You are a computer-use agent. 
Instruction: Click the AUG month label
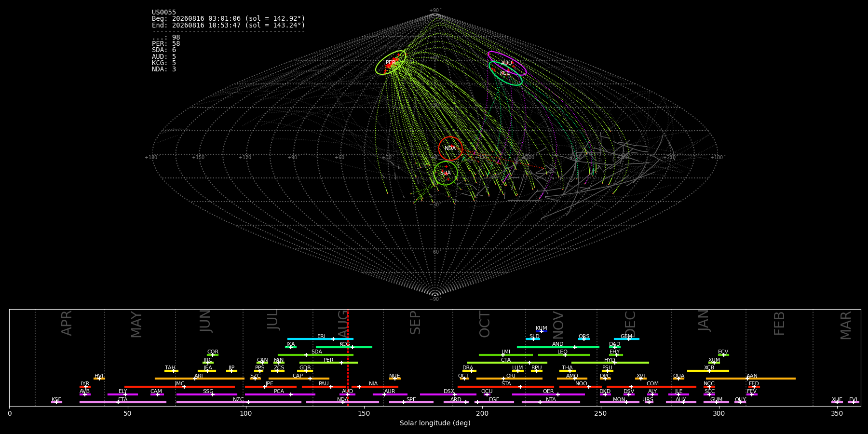click(343, 323)
